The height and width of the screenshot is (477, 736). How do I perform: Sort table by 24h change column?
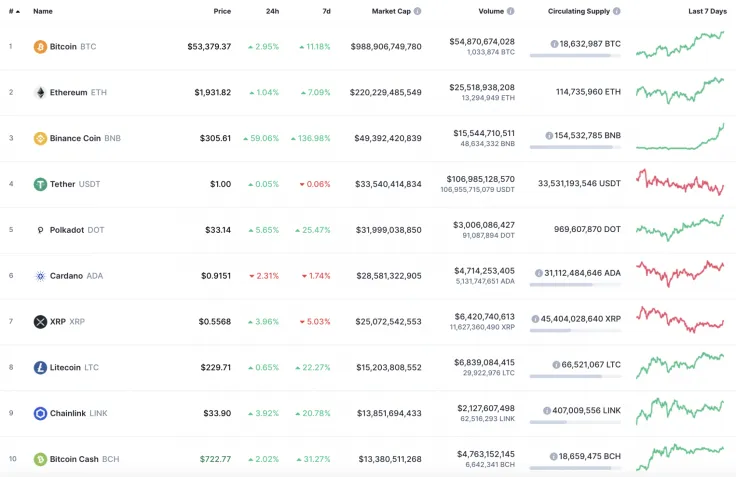point(272,11)
